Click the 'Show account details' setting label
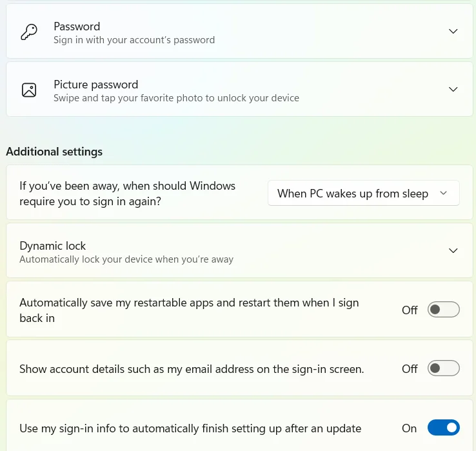The image size is (476, 451). 192,369
